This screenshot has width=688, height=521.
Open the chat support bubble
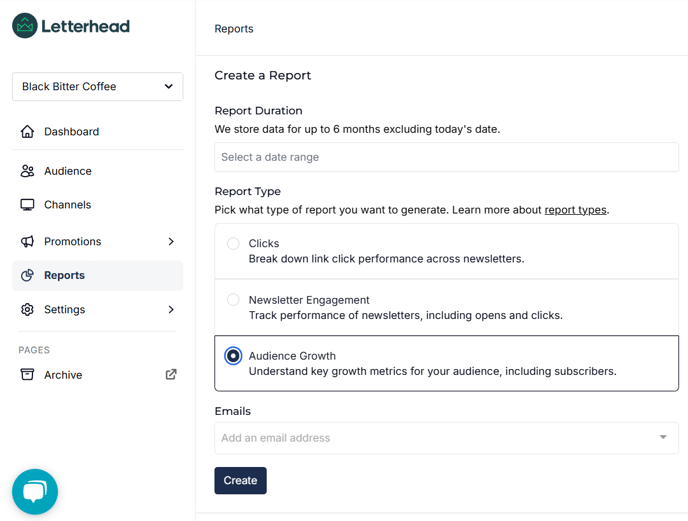tap(35, 492)
